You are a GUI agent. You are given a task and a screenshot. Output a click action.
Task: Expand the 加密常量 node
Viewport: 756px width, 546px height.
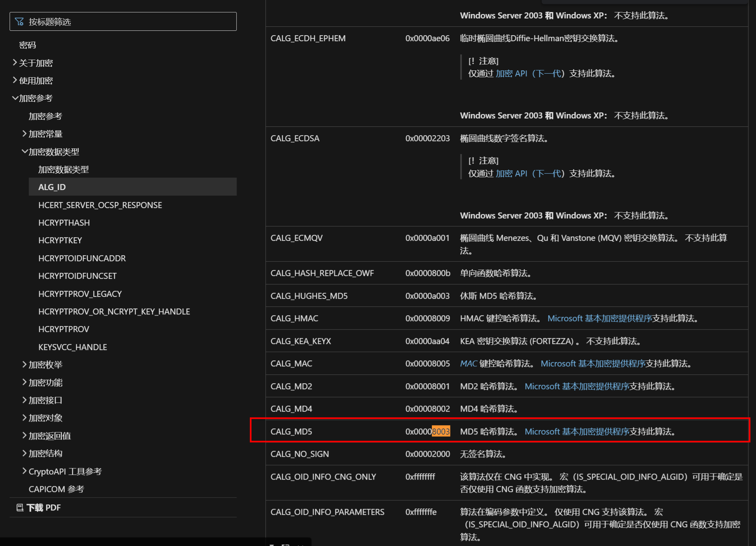pyautogui.click(x=24, y=134)
